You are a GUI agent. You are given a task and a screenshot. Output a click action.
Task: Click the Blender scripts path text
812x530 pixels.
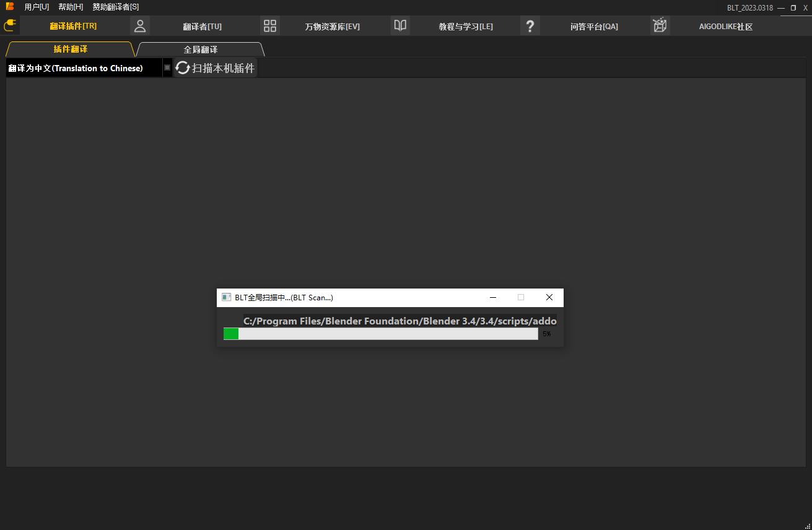click(x=400, y=321)
